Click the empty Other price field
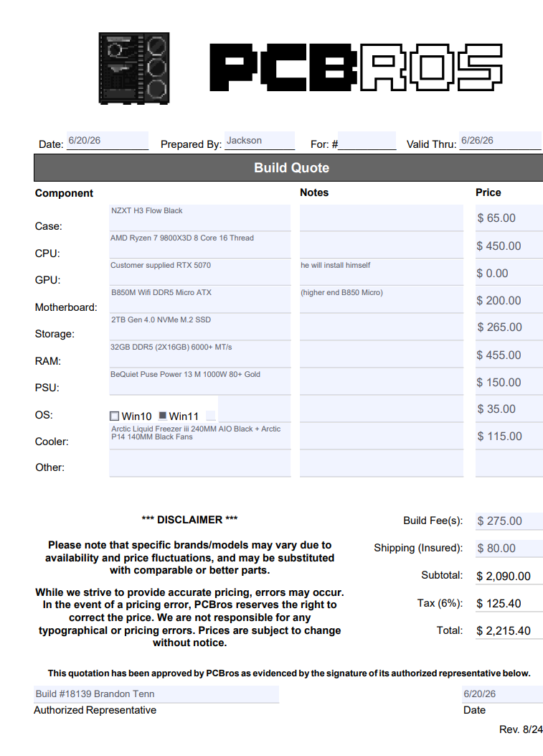 509,463
